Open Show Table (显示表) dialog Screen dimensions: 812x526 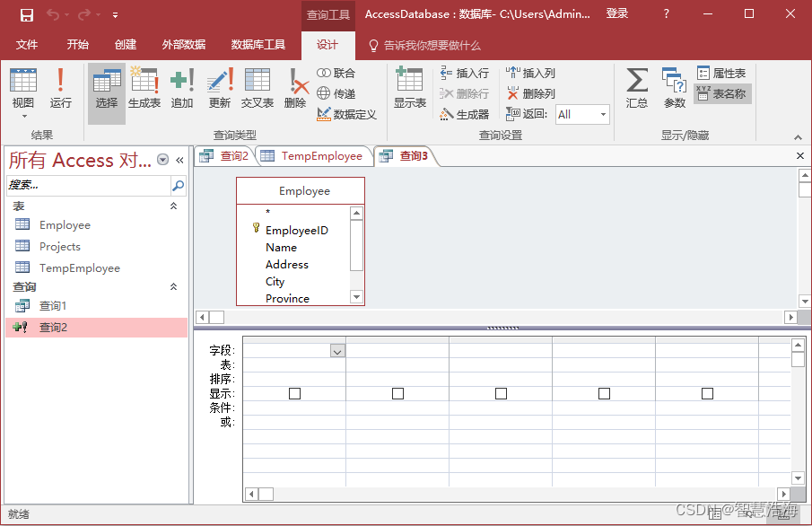(x=410, y=88)
